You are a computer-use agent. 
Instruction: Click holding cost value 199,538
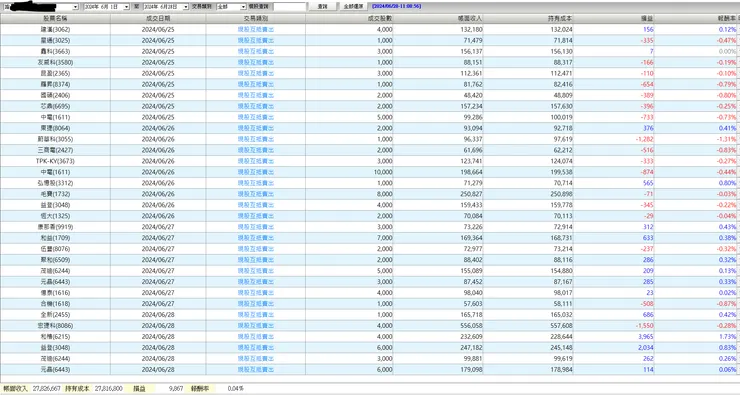561,172
